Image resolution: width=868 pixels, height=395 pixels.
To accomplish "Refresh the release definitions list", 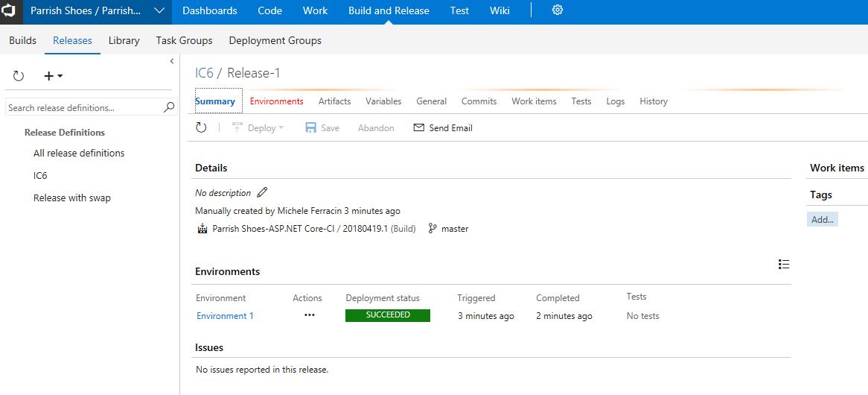I will (x=19, y=76).
